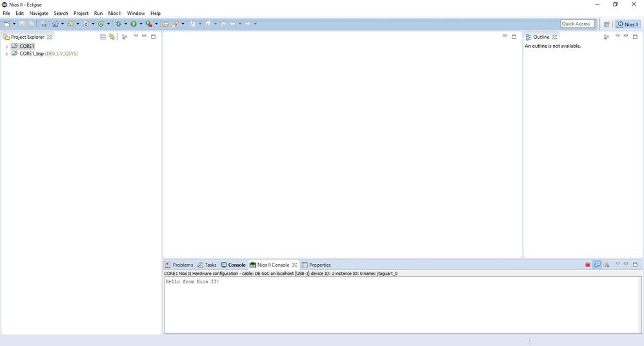
Task: Open the Help menu
Action: coord(156,13)
